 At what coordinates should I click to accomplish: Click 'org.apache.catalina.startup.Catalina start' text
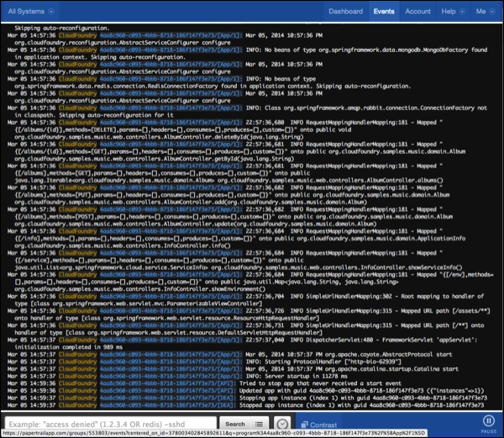click(x=391, y=369)
